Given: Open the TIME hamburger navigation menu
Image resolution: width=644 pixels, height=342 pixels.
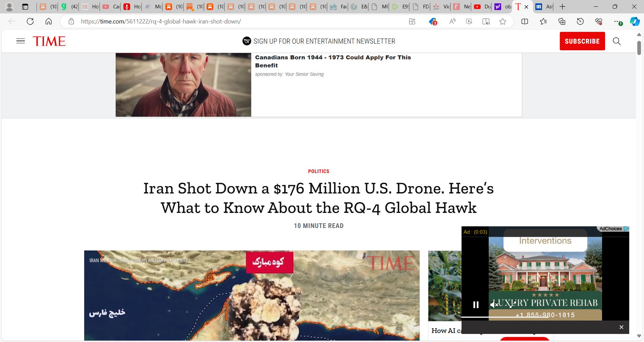Looking at the screenshot, I should [x=20, y=41].
